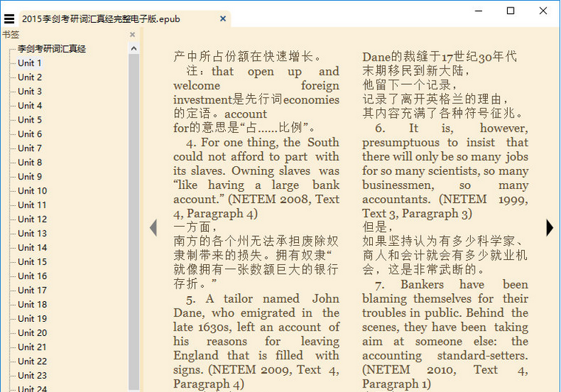Click the phrase 'presumptuous to insist that'

click(445, 142)
